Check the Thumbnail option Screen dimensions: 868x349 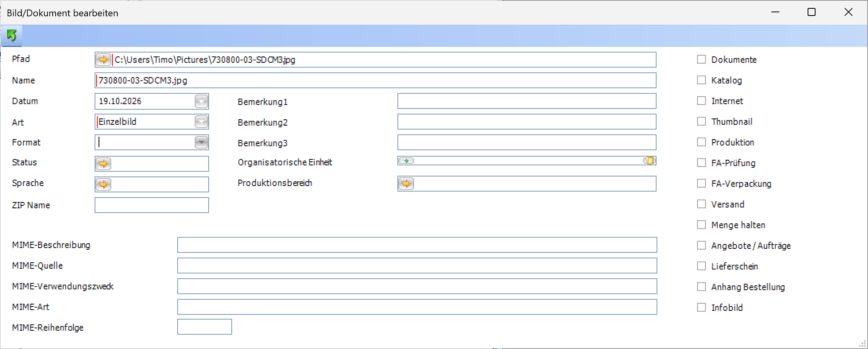coord(701,121)
